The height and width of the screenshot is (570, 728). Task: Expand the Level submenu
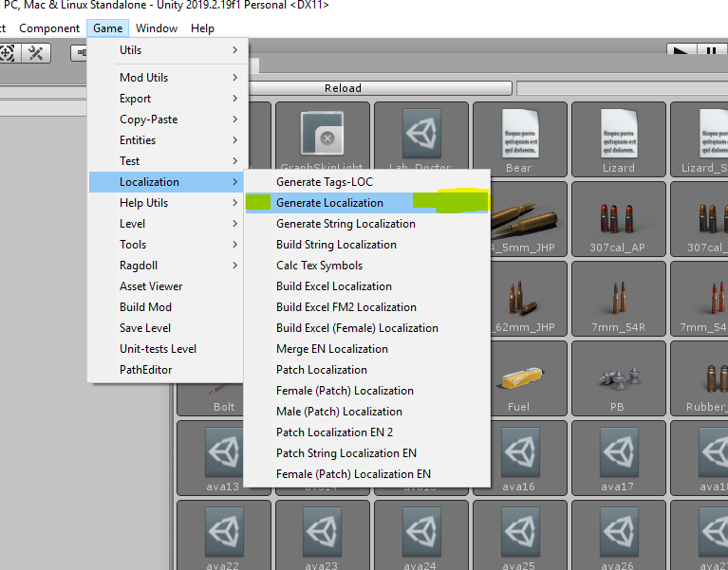tap(166, 224)
